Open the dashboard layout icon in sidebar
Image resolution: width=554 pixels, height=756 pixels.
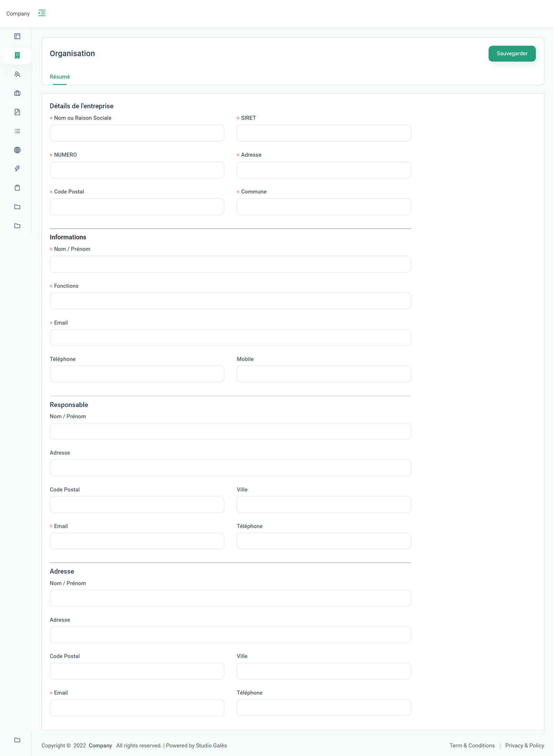coord(17,36)
